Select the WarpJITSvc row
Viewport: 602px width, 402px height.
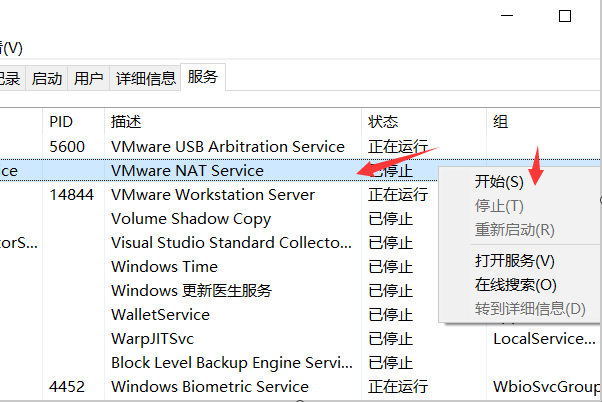coord(301,339)
